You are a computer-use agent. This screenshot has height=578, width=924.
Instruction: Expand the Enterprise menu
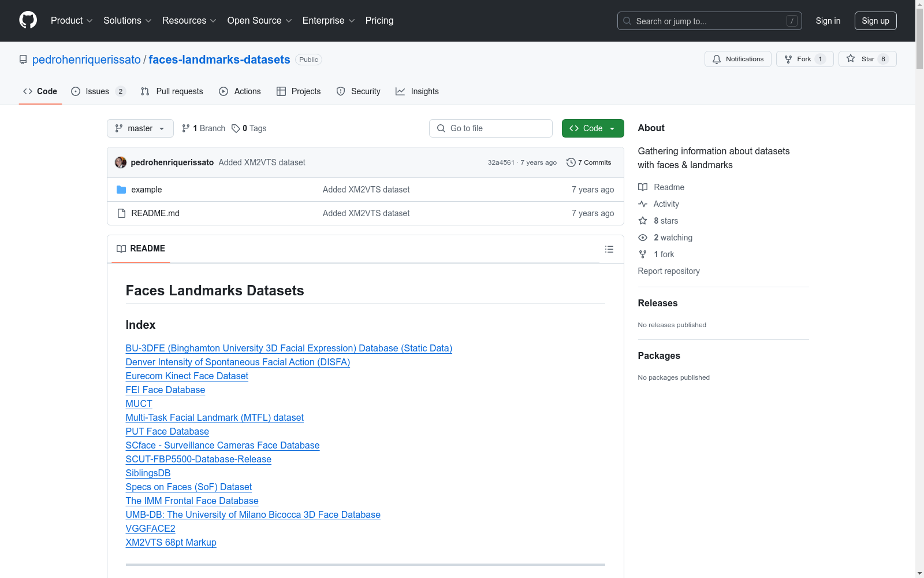(x=329, y=21)
